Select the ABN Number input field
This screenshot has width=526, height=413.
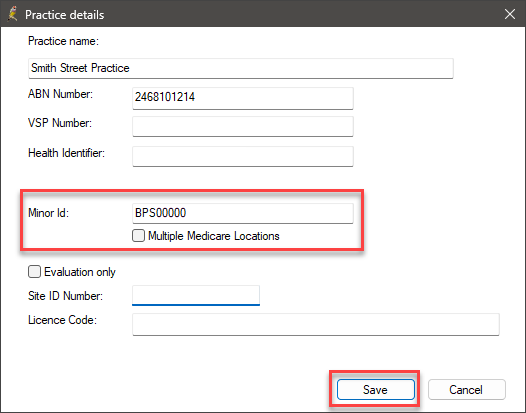tap(243, 98)
